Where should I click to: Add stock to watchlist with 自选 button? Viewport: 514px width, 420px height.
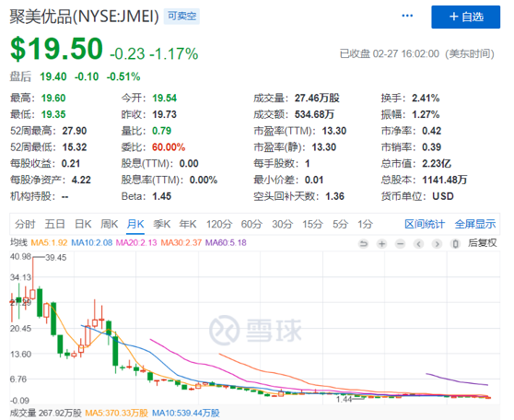point(465,17)
